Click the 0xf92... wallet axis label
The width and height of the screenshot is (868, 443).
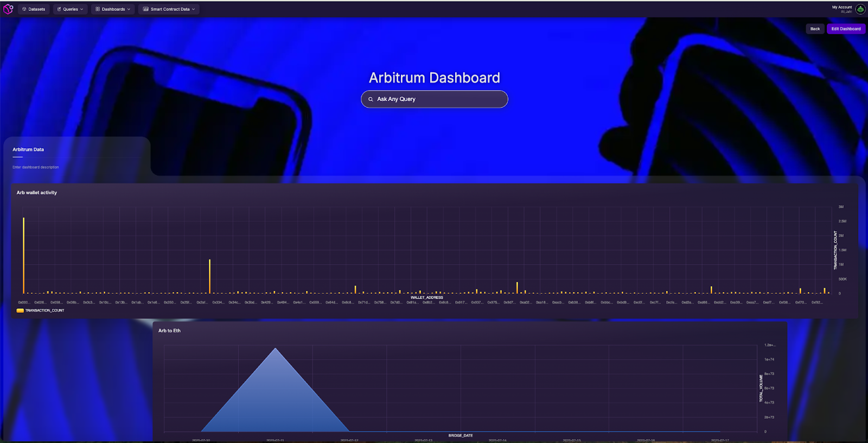coord(817,302)
